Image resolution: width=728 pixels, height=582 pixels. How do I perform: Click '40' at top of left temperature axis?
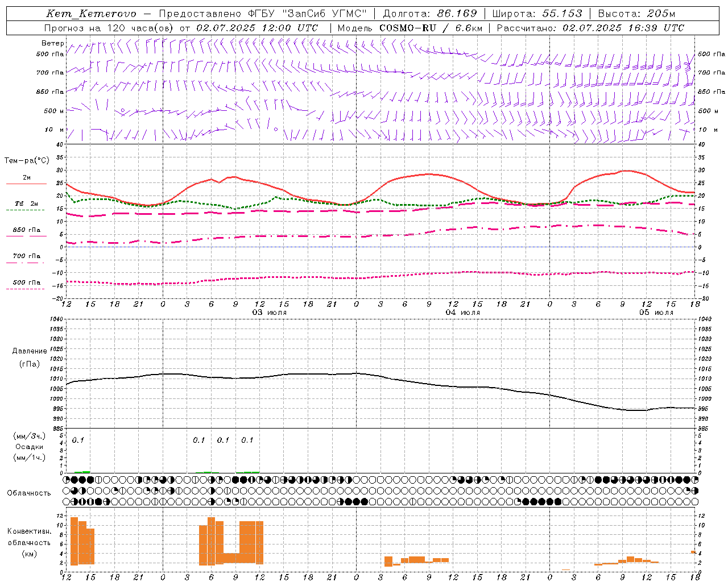(x=59, y=145)
